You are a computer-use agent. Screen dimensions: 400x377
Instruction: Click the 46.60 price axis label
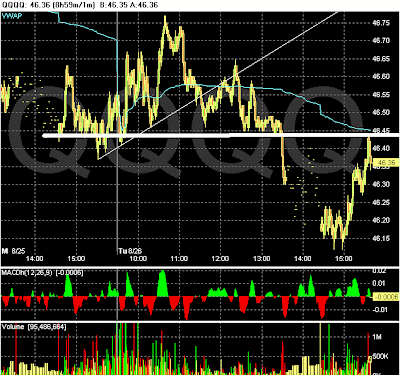381,77
